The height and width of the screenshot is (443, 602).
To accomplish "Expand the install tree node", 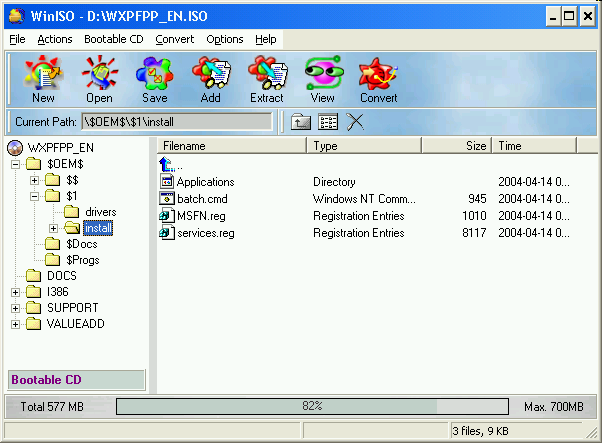I will 53,228.
